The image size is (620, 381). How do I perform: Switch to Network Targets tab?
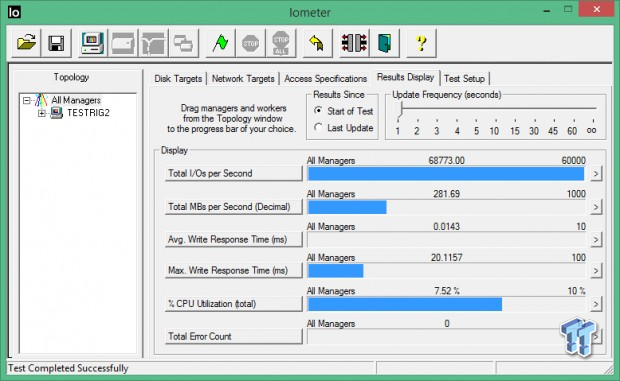(x=243, y=79)
